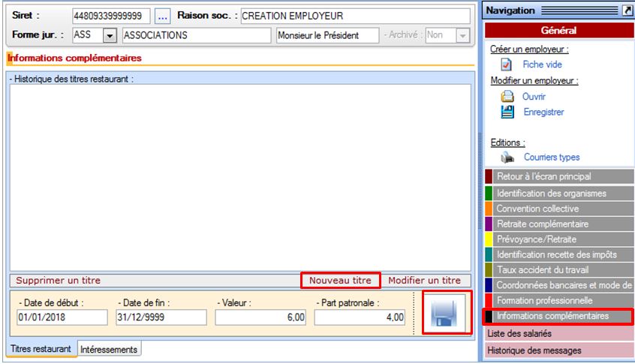
Task: Click the Ouvrir folder icon
Action: (507, 96)
